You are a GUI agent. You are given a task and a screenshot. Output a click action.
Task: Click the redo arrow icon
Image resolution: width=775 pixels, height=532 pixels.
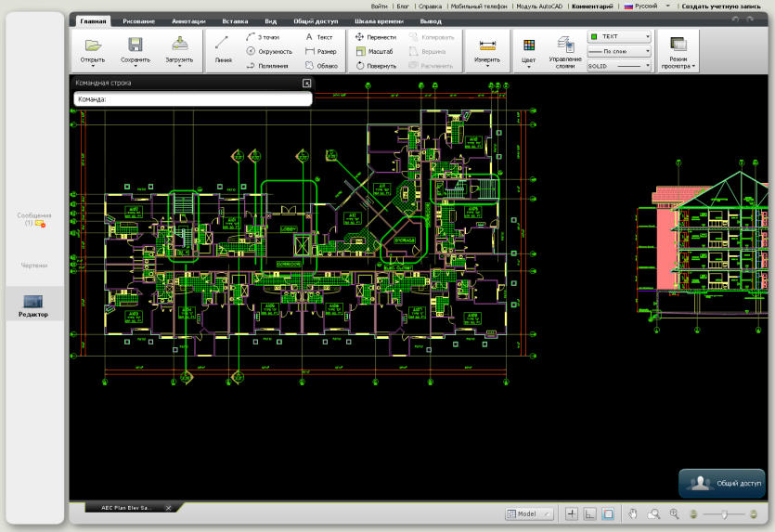click(x=751, y=19)
